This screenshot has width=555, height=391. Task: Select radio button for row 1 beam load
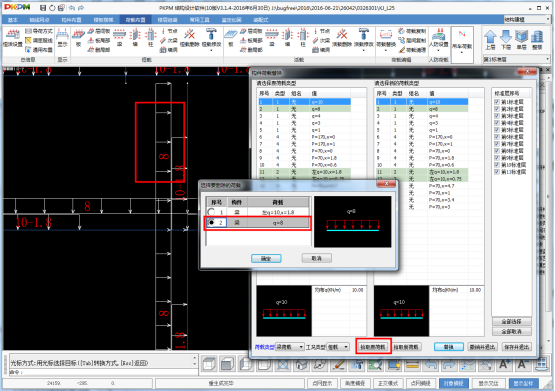(211, 212)
